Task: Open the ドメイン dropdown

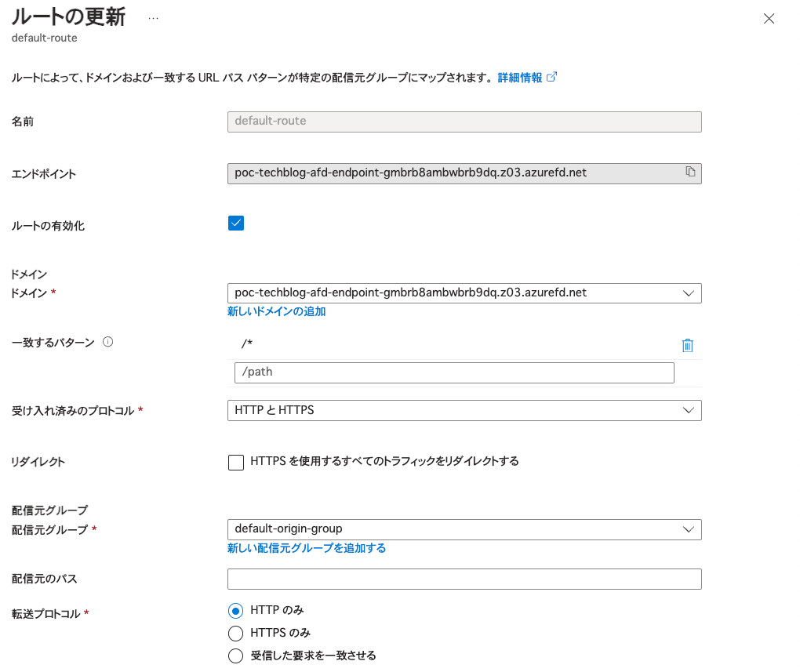Action: [464, 293]
